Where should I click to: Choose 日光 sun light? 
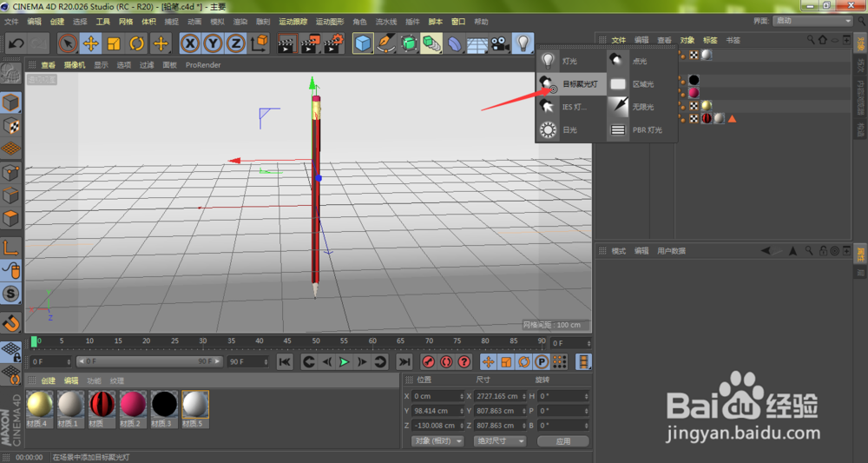click(x=570, y=129)
